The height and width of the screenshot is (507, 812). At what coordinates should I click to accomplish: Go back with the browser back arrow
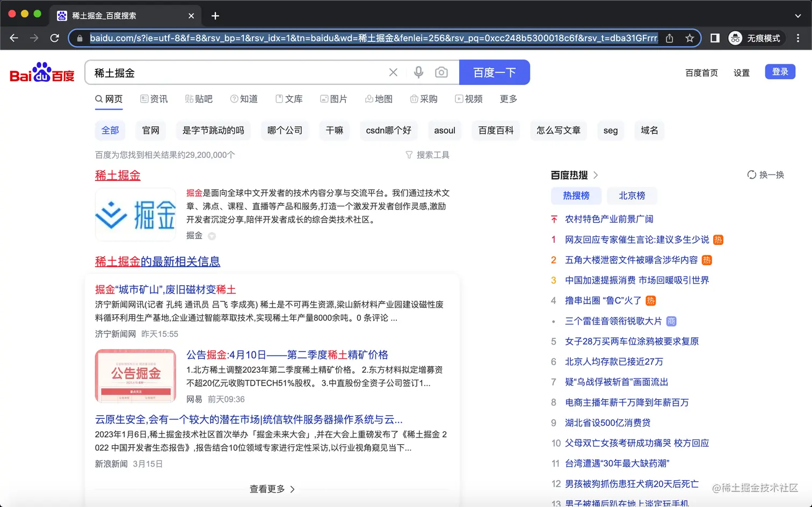(x=14, y=38)
